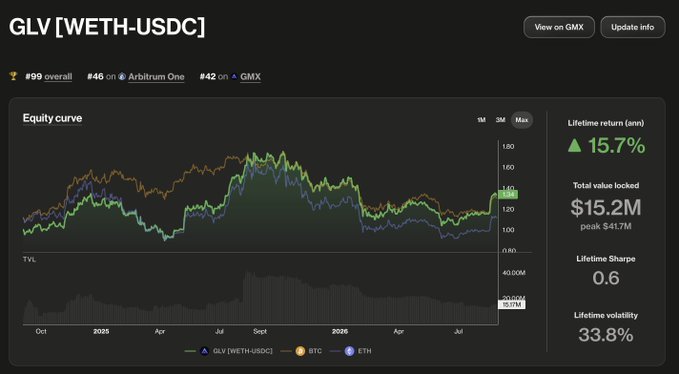Click the Oct x-axis label
The height and width of the screenshot is (374, 679).
coord(41,332)
